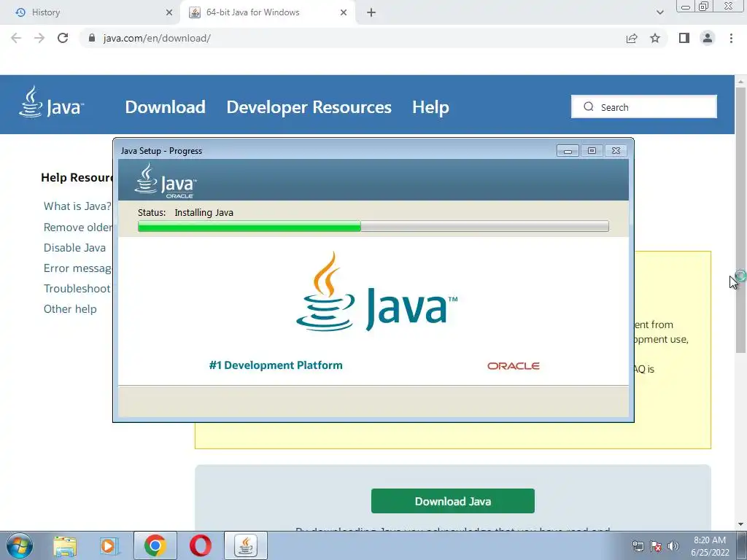Open the Action Center flag icon
The width and height of the screenshot is (747, 560).
tap(656, 547)
